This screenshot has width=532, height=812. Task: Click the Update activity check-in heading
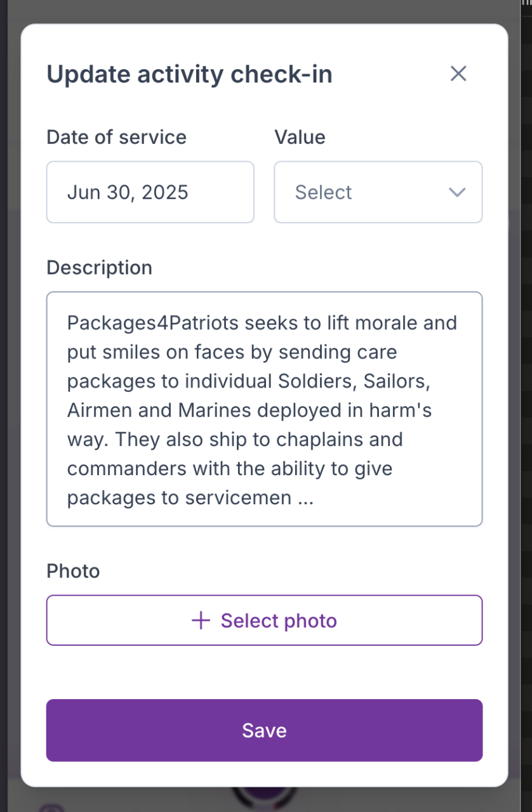click(x=189, y=74)
